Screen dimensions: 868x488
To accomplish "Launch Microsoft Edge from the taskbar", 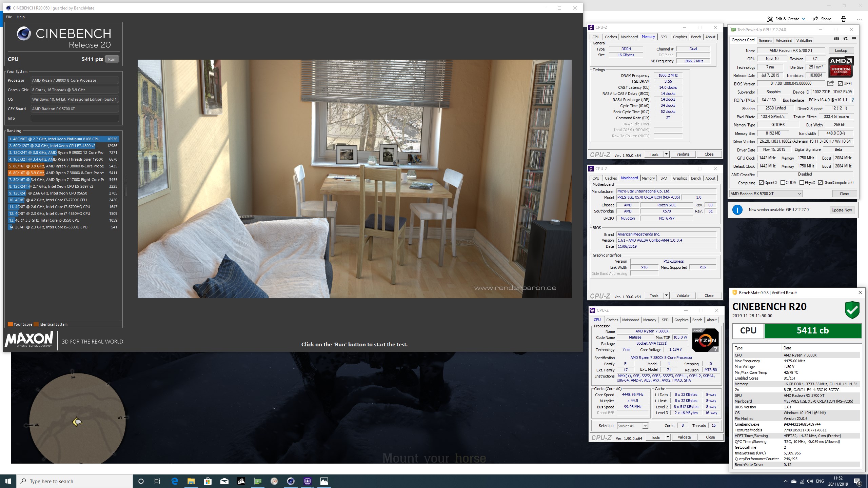I will (175, 481).
